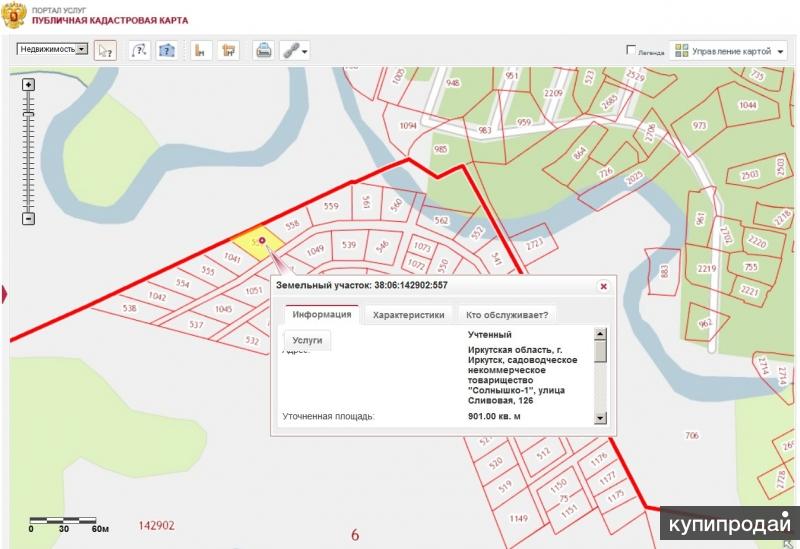Click the zoom in plus button
The height and width of the screenshot is (549, 800).
point(29,85)
